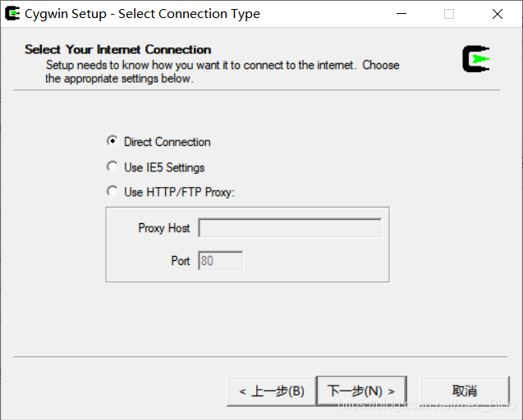The width and height of the screenshot is (523, 420).
Task: Cancel setup with the 取消 button
Action: pos(465,391)
